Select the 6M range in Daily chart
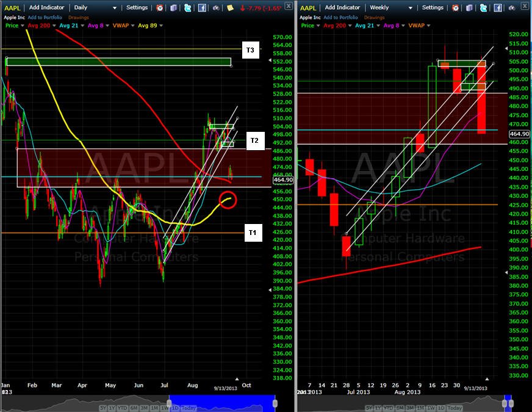The image size is (532, 412). coord(134,408)
